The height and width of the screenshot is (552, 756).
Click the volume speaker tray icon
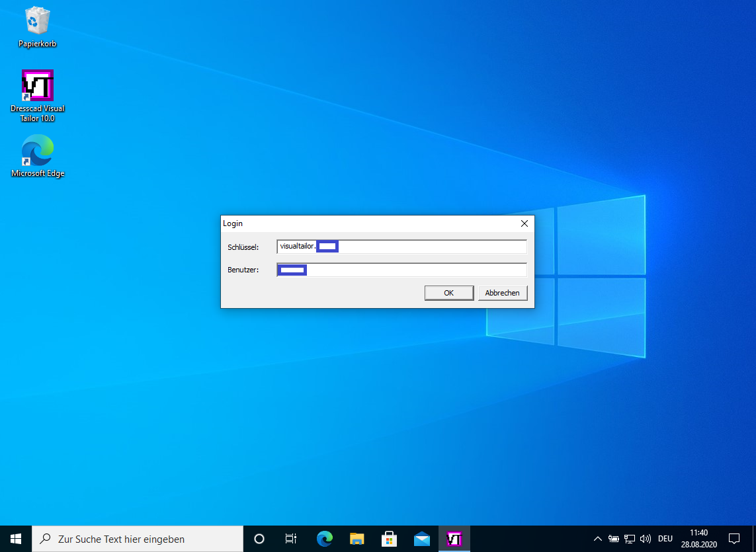(x=646, y=539)
